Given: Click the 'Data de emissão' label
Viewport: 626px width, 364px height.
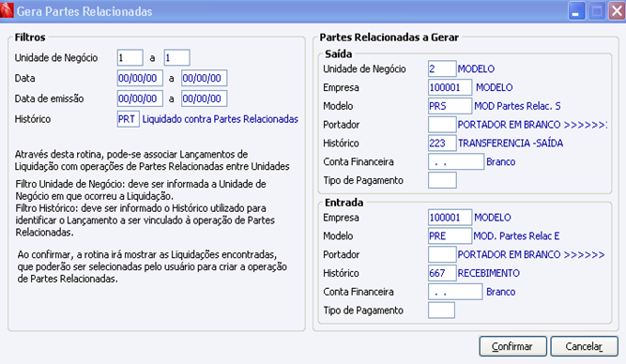Looking at the screenshot, I should tap(49, 99).
